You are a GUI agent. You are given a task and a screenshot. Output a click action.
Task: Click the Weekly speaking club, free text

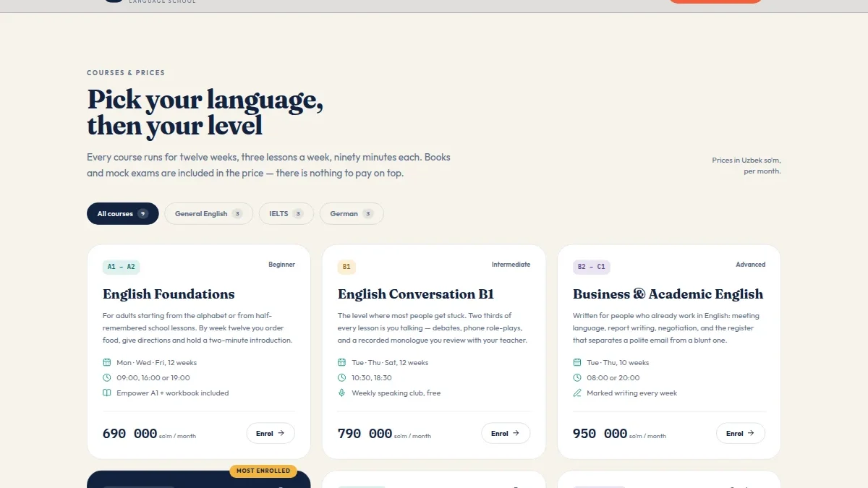click(396, 393)
